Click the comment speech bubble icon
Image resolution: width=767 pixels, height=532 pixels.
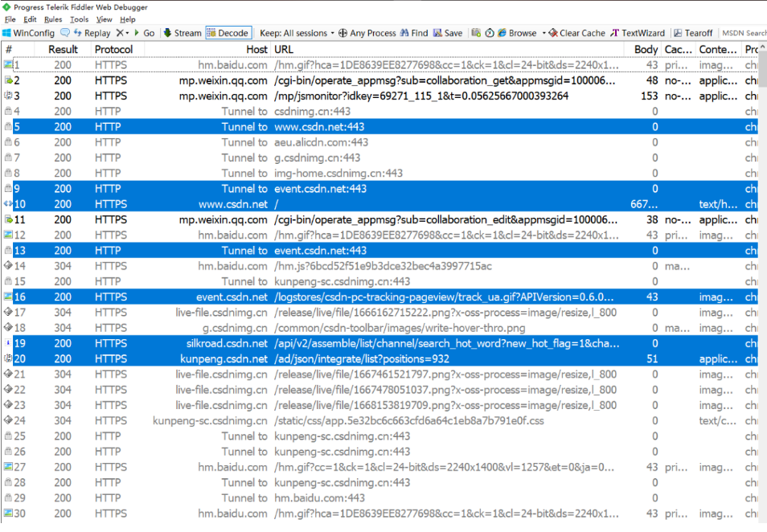coord(64,33)
